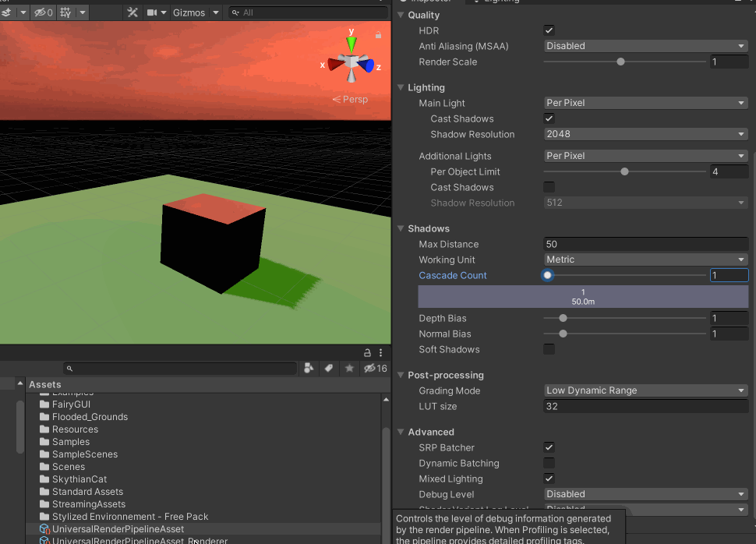Screen dimensions: 756x544
Task: Disable the SRP Batcher checkbox
Action: pyautogui.click(x=549, y=447)
